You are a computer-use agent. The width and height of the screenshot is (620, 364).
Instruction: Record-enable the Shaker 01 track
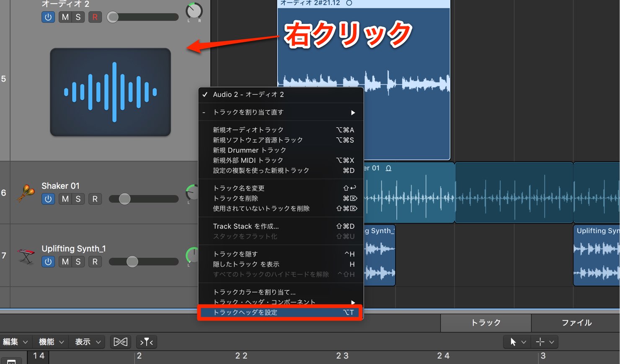pyautogui.click(x=95, y=199)
